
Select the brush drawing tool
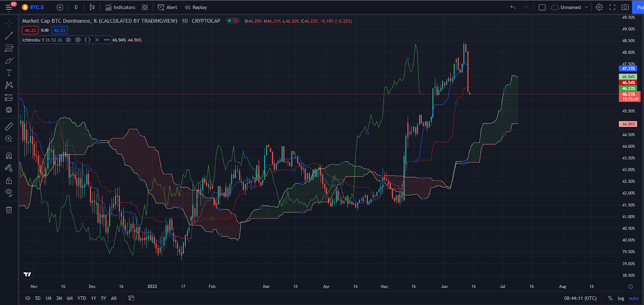point(9,61)
